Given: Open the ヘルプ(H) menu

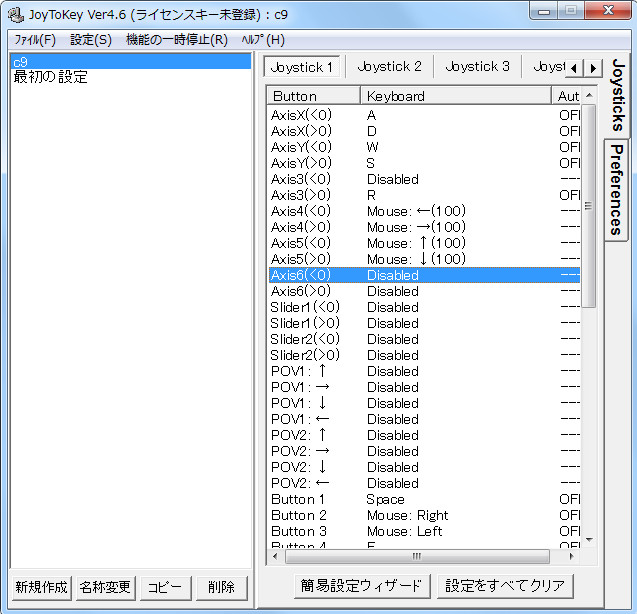Looking at the screenshot, I should tap(263, 40).
